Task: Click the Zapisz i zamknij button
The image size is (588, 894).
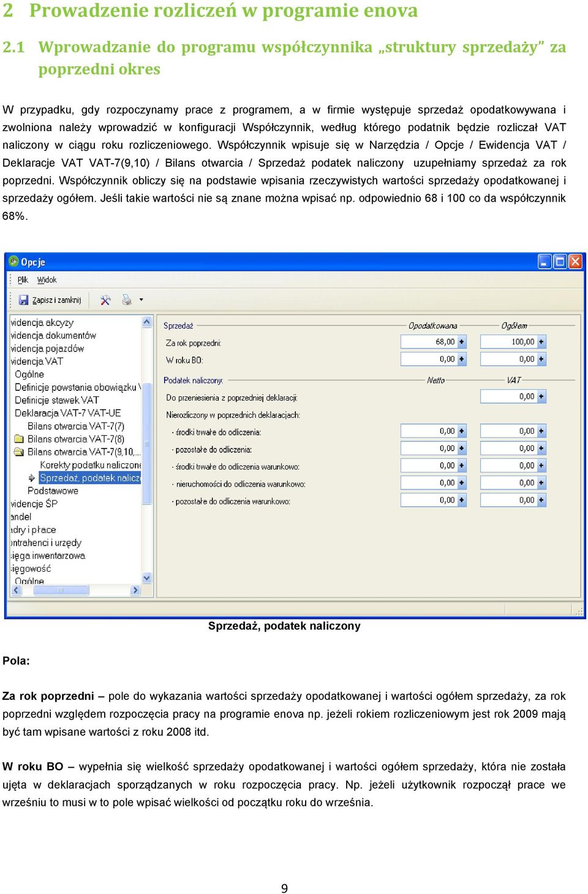Action: [x=50, y=300]
